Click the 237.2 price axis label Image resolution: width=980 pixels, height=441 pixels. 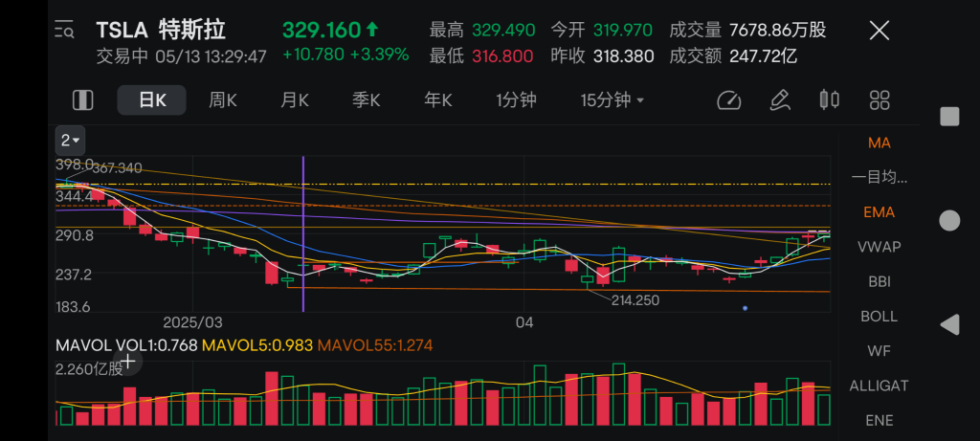point(74,275)
